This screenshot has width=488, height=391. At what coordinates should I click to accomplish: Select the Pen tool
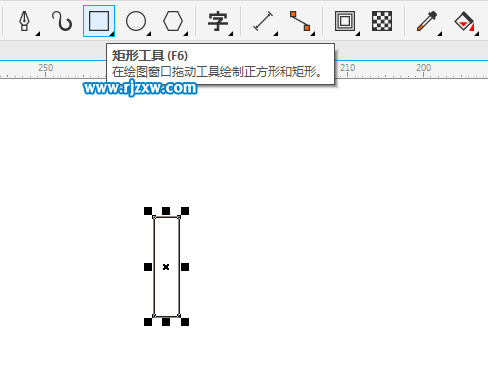coord(24,21)
